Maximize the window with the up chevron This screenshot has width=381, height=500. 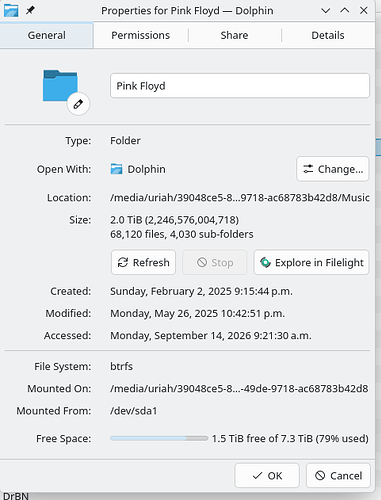coord(345,10)
